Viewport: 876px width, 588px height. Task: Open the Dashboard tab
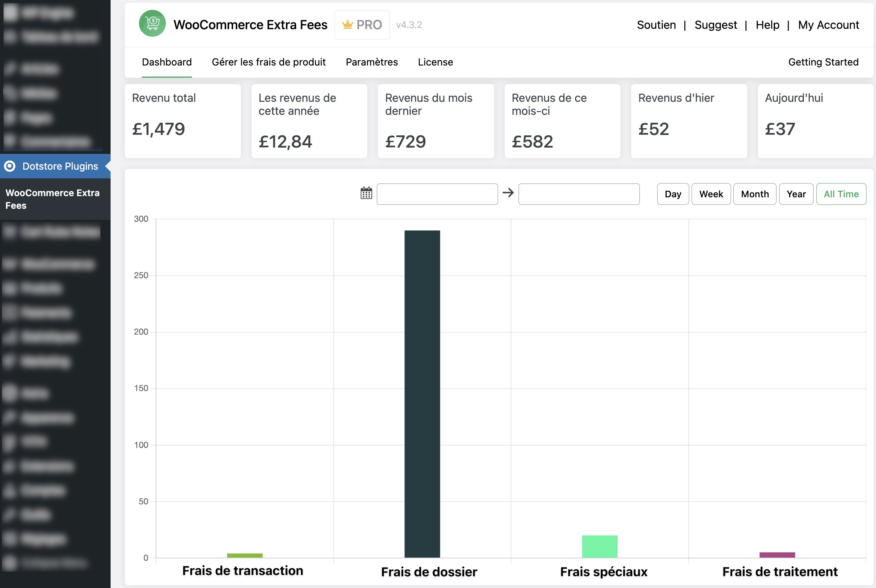(167, 62)
